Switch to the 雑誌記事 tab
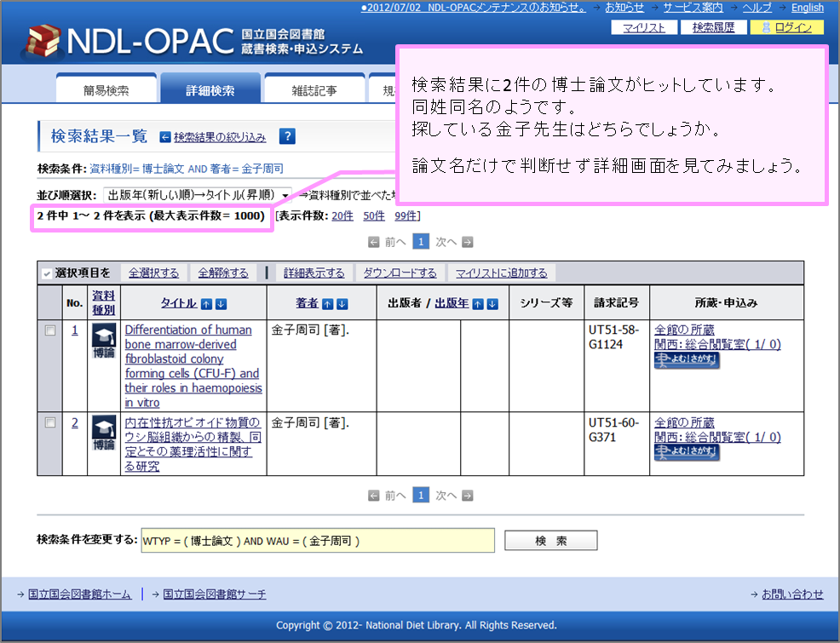Image resolution: width=840 pixels, height=643 pixels. 314,90
